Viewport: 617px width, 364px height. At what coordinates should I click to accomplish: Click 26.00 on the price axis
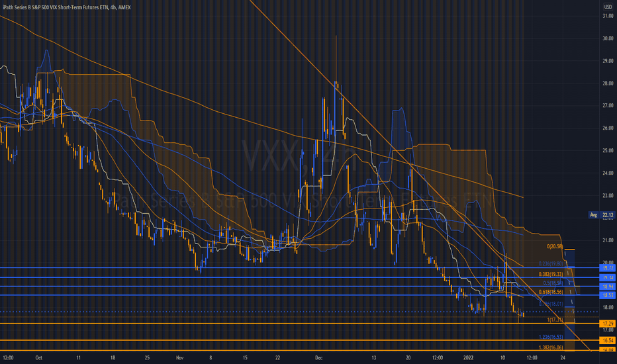[x=608, y=128]
